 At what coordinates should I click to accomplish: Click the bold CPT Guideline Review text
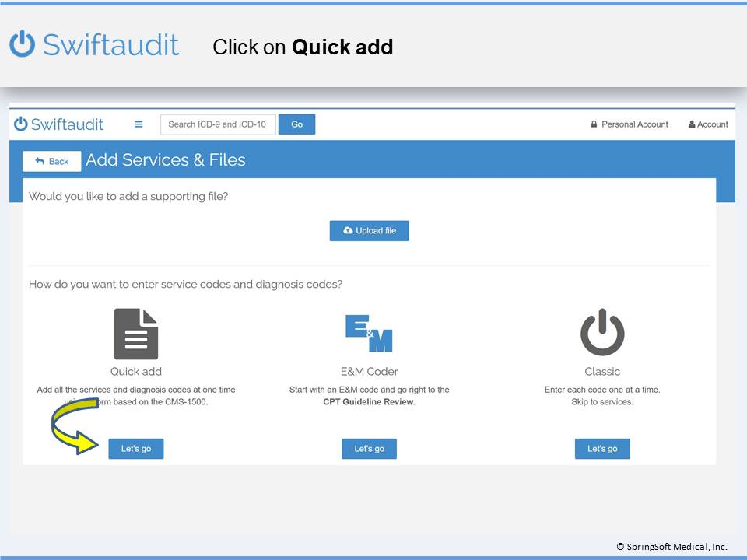coord(369,402)
